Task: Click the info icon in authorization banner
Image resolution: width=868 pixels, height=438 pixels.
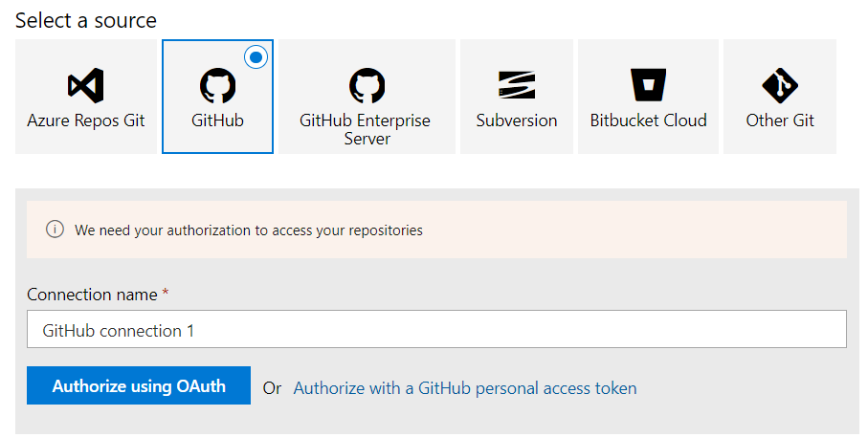Action: pyautogui.click(x=55, y=229)
